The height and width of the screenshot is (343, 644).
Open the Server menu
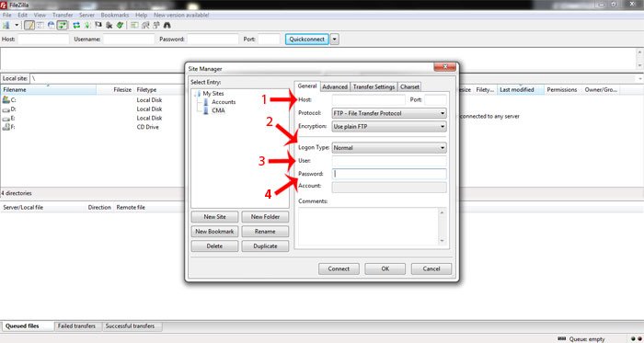pyautogui.click(x=86, y=15)
